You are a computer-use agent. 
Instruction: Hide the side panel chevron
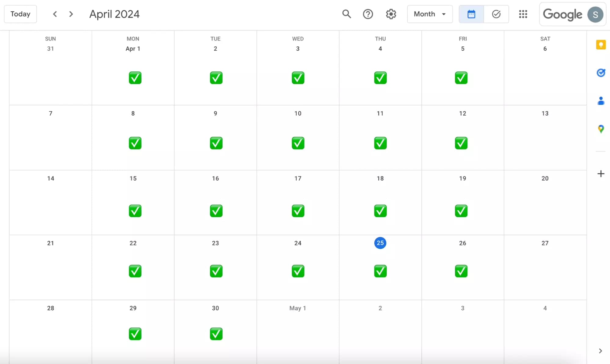tap(600, 351)
